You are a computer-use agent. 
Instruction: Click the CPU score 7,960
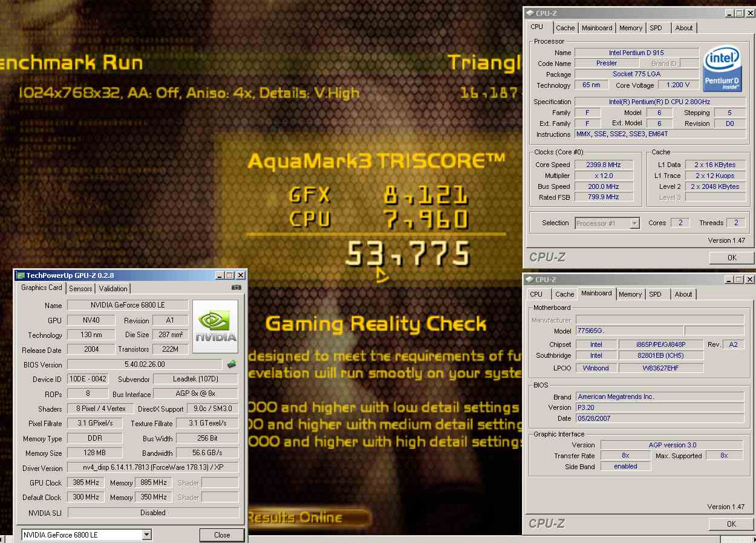(426, 219)
